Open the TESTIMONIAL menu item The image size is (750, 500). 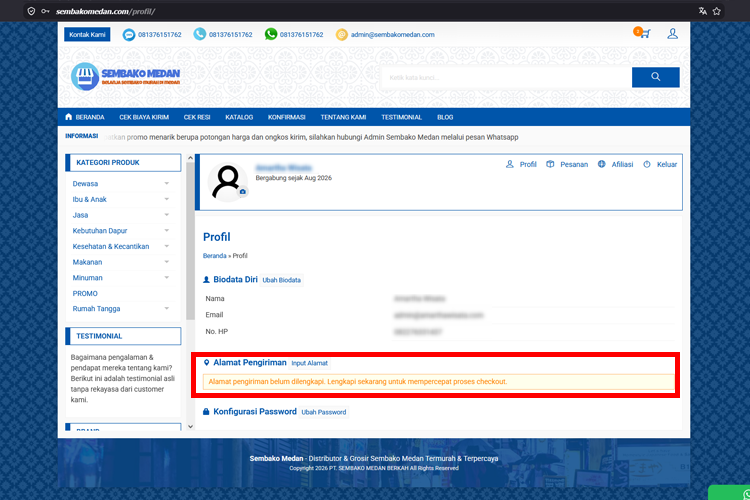coord(401,117)
